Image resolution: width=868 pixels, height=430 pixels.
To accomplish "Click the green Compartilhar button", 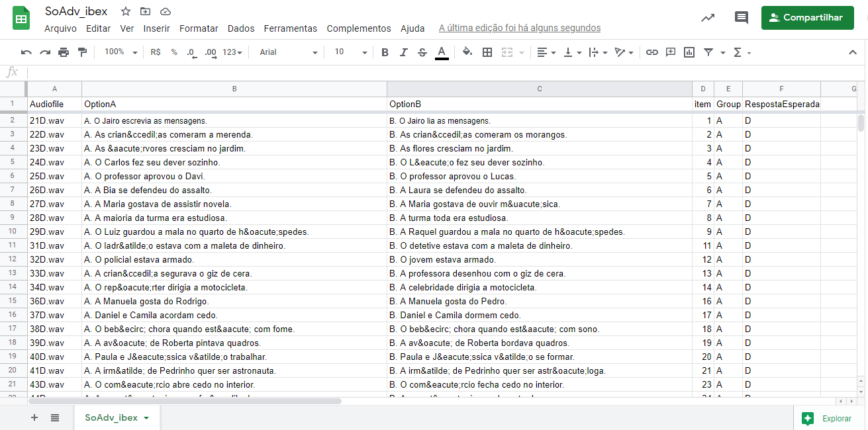I will point(807,18).
